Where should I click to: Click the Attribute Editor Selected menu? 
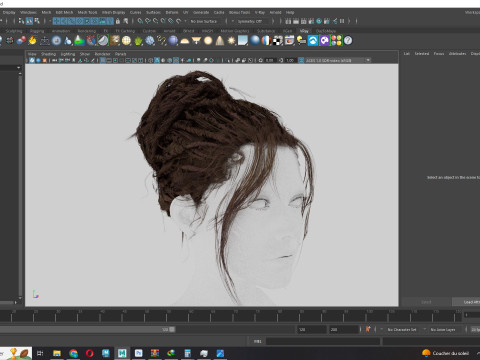click(x=422, y=53)
